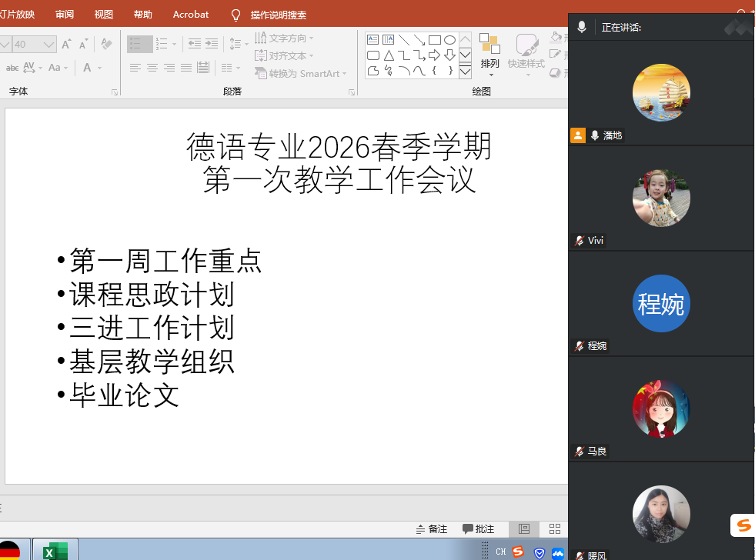
Task: Open the Excel app in the taskbar
Action: point(54,551)
